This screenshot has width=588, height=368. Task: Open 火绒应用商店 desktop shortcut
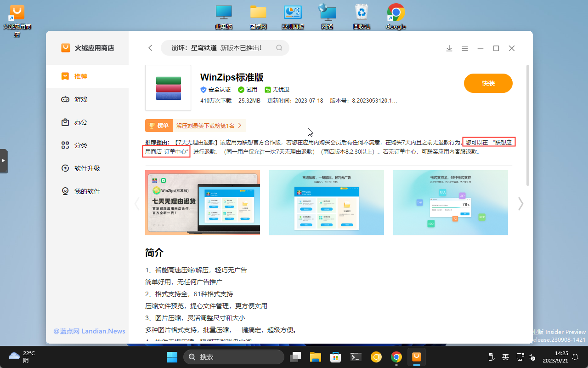click(17, 21)
